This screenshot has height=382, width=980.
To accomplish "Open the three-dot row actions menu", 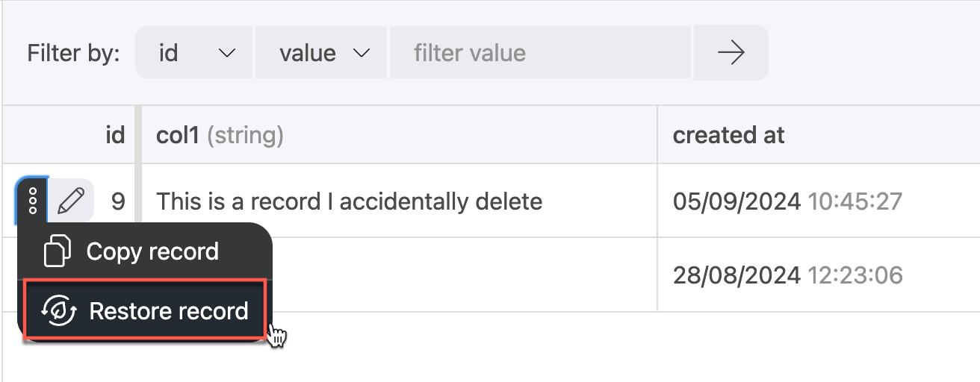I will [32, 201].
